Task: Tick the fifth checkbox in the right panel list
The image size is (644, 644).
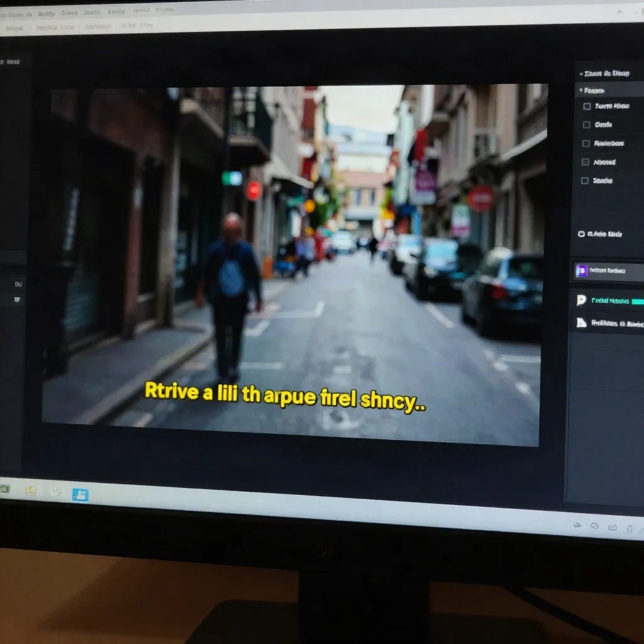Action: pos(585,180)
